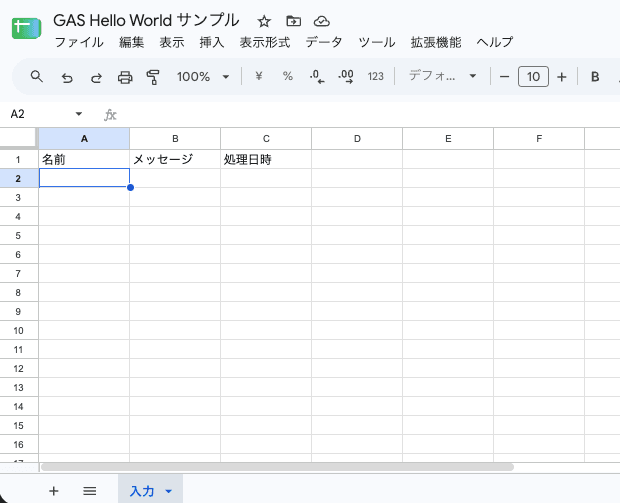
Task: Click the print icon
Action: coord(125,77)
